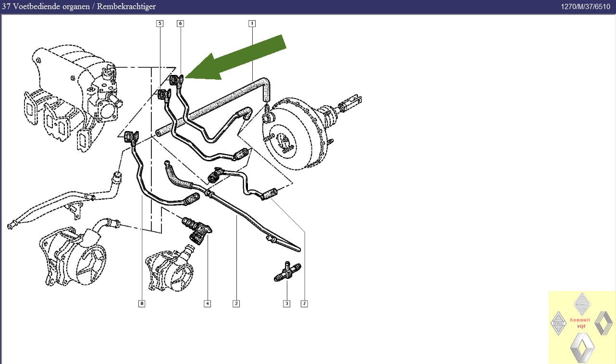The height and width of the screenshot is (364, 616).
Task: Click the top vintage Renault badge
Action: (x=582, y=304)
